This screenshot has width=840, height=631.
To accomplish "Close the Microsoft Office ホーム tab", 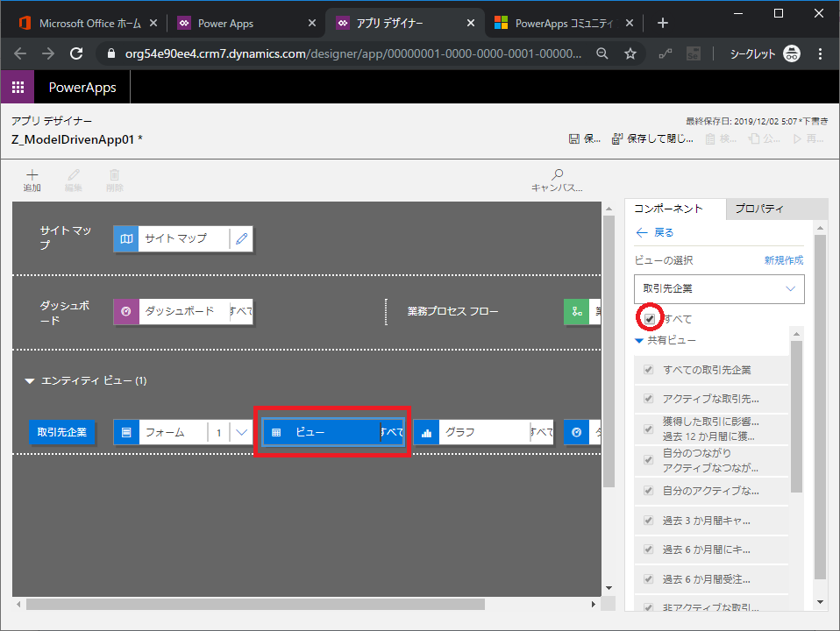I will tap(153, 23).
